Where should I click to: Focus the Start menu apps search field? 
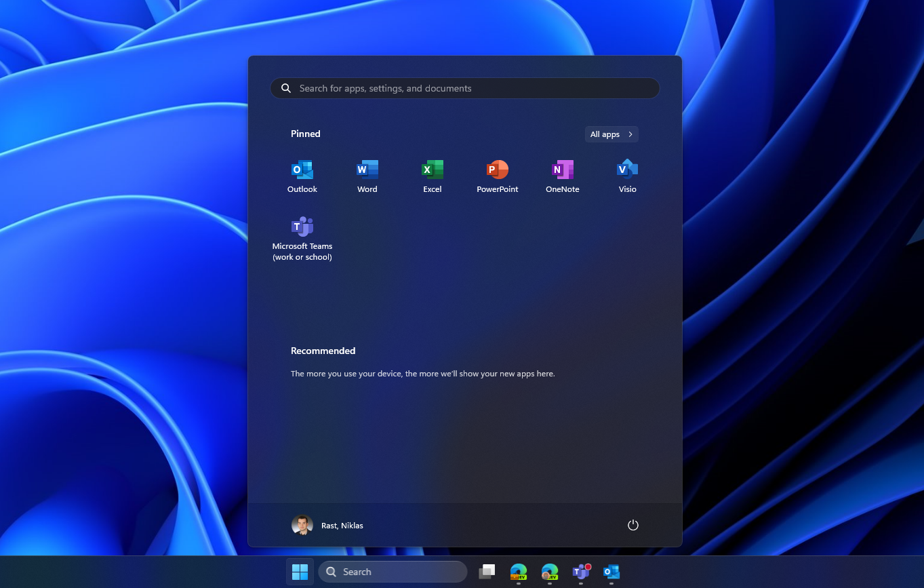pos(464,88)
